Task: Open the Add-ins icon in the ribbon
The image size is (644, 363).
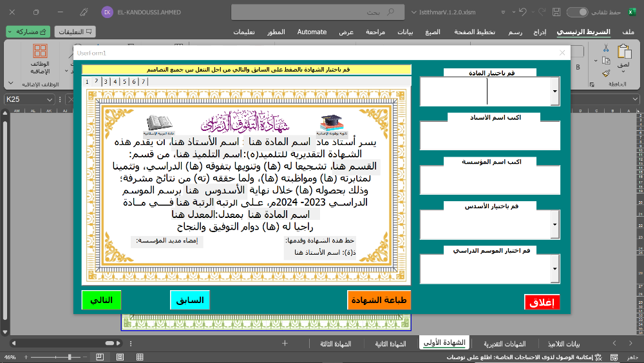Action: (40, 52)
